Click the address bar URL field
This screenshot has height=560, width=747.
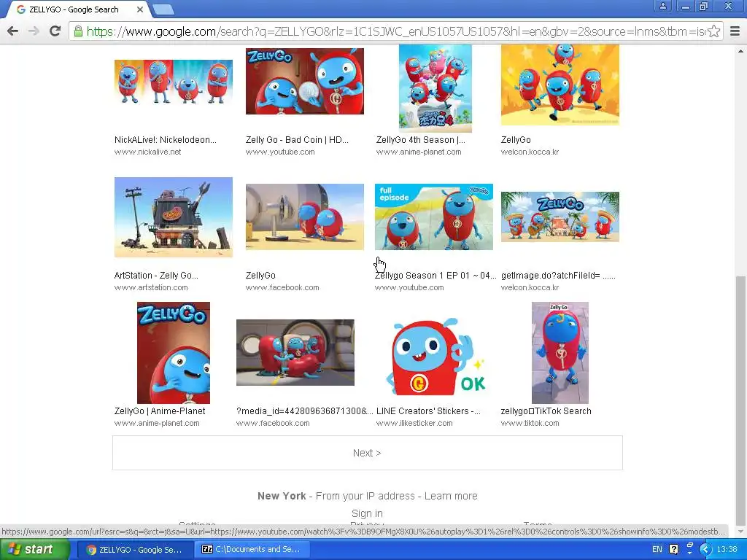395,31
